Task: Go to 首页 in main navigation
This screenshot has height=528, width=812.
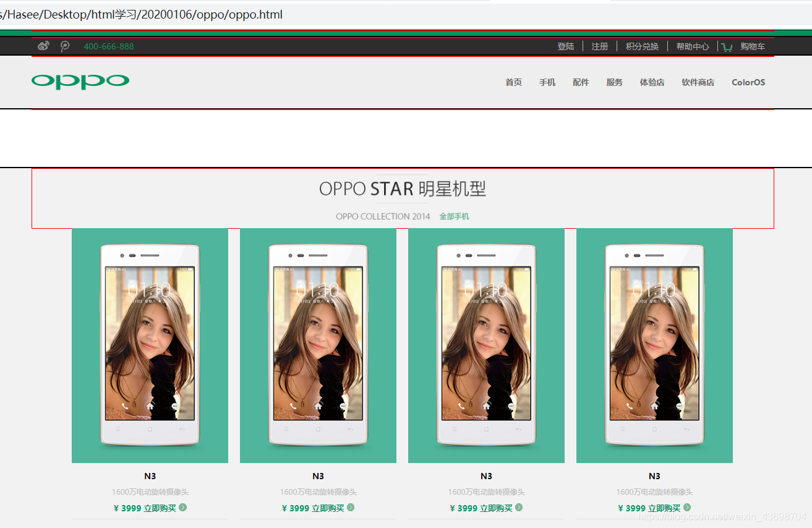Action: point(514,82)
